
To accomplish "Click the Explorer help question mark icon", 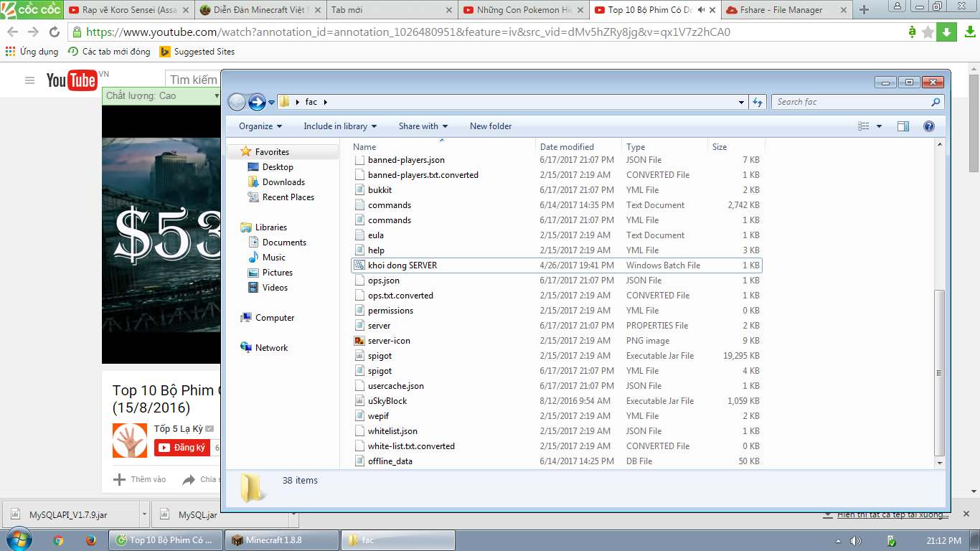I will [928, 126].
